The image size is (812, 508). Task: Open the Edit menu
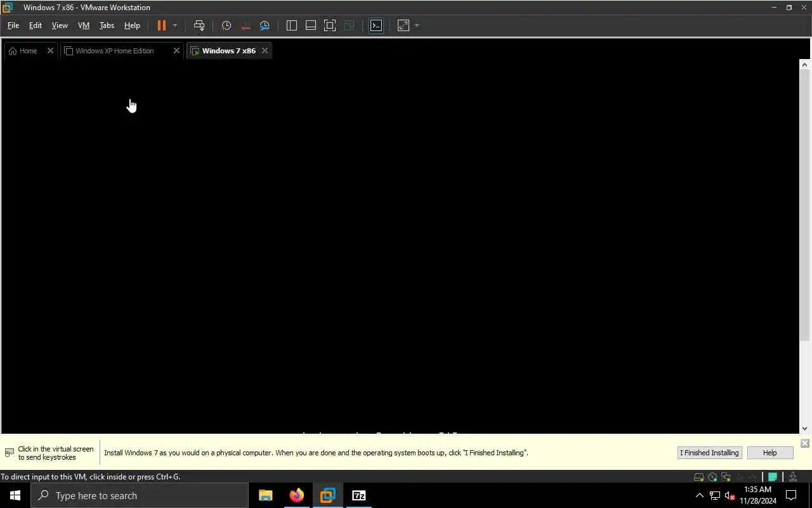pyautogui.click(x=36, y=25)
